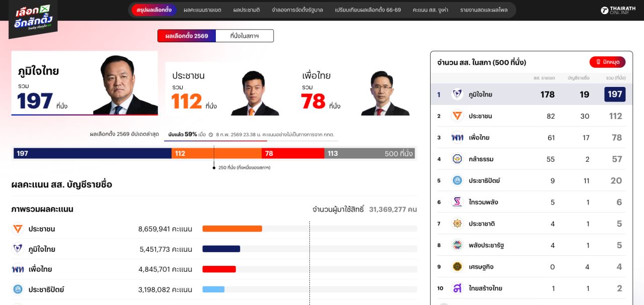Click เพื่อไทย party logo in seat table
The width and height of the screenshot is (644, 305).
point(457,138)
